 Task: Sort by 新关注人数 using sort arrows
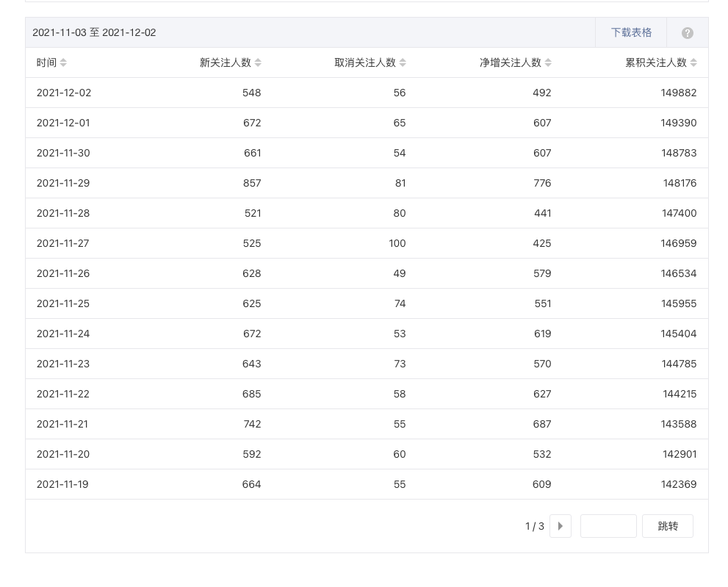(x=258, y=63)
